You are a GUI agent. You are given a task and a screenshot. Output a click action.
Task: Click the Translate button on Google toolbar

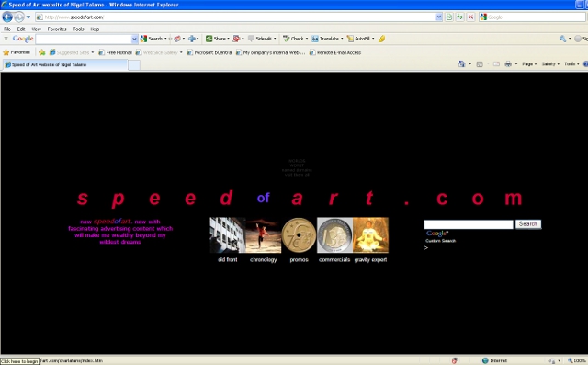327,39
